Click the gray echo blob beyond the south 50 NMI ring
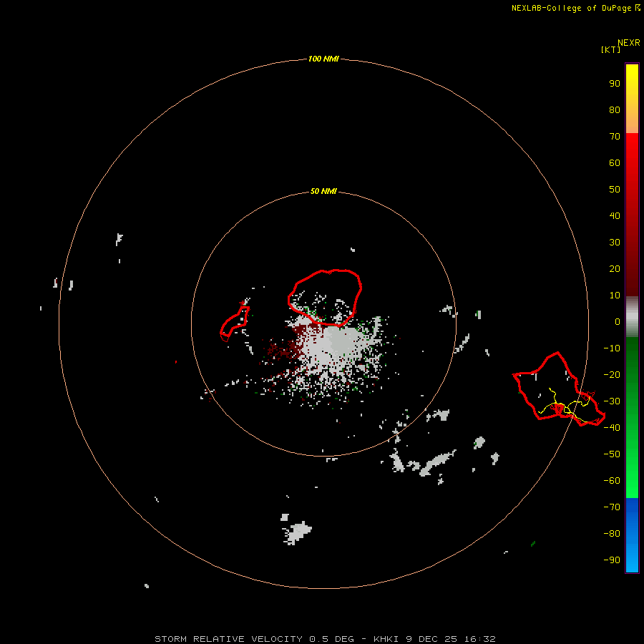Image resolution: width=644 pixels, height=644 pixels. click(296, 531)
